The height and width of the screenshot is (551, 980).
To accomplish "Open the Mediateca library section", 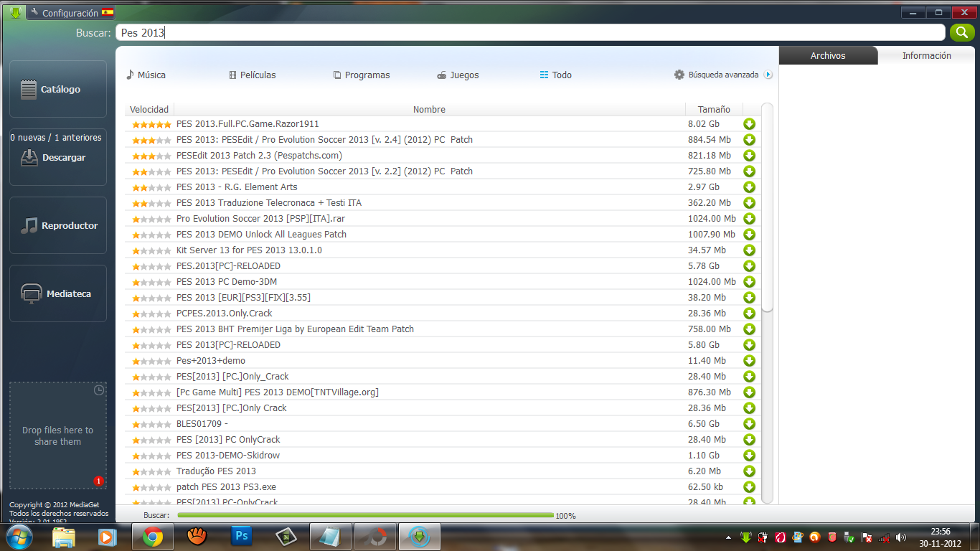I will tap(57, 293).
